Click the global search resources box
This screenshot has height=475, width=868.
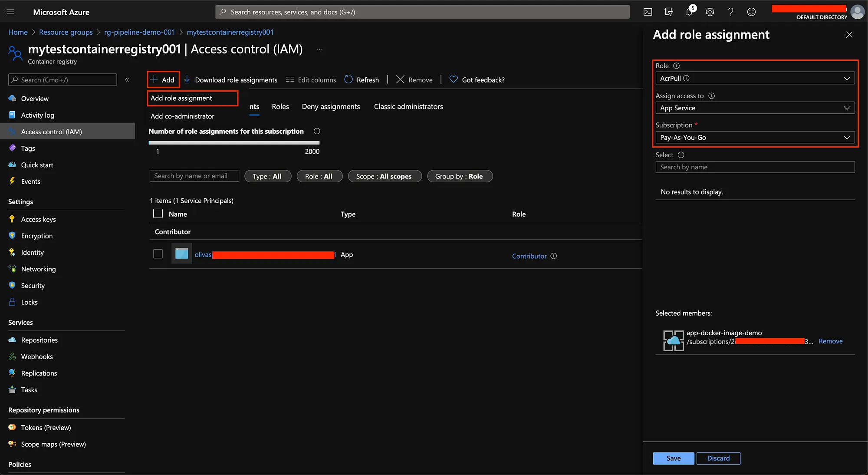point(422,12)
